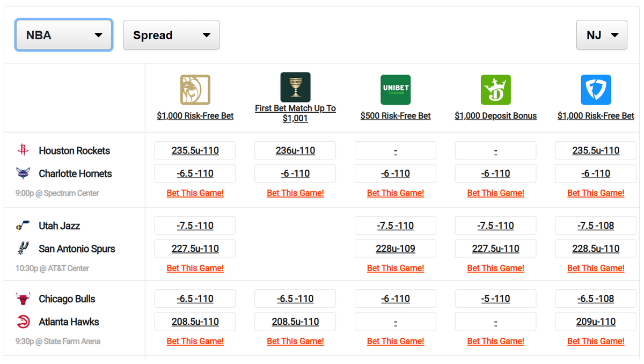Click the DraftKings crown logo
This screenshot has height=364, width=644.
(x=495, y=89)
